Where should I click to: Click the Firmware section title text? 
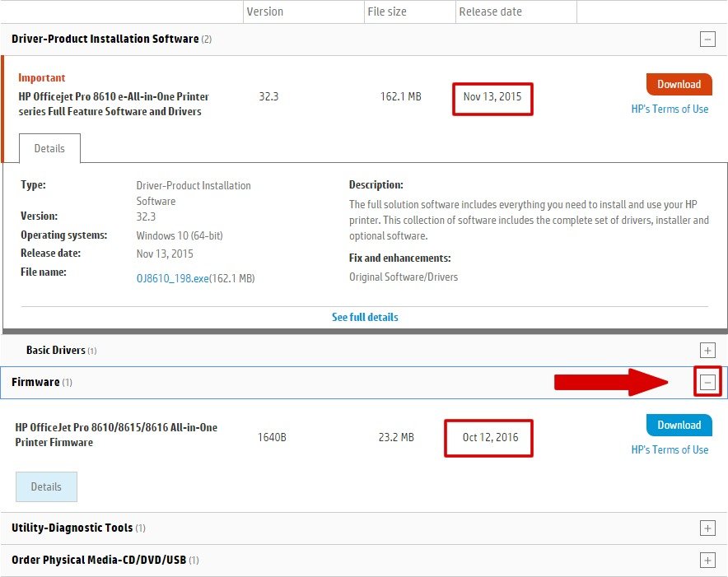click(35, 382)
